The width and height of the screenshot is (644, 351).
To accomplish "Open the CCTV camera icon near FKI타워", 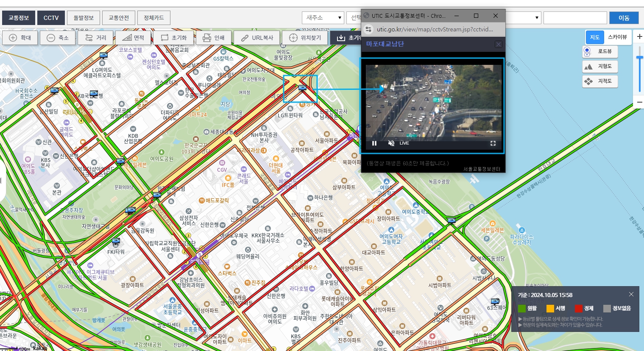I will coord(116,241).
